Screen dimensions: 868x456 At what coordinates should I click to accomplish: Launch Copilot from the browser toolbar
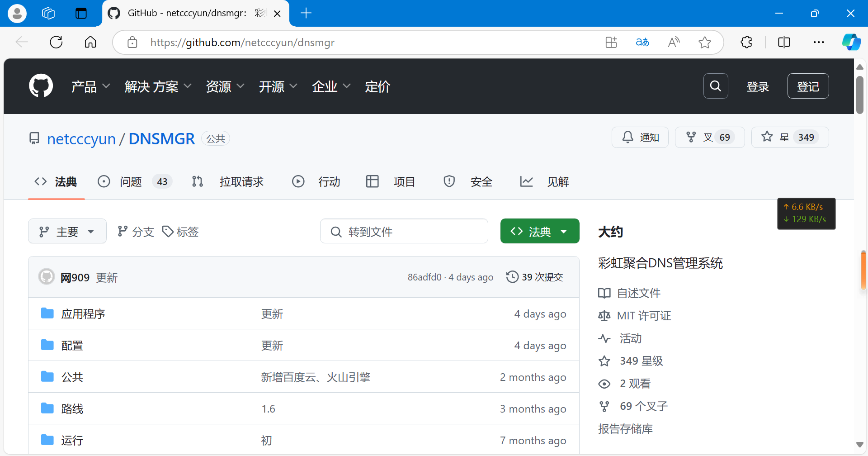(851, 43)
